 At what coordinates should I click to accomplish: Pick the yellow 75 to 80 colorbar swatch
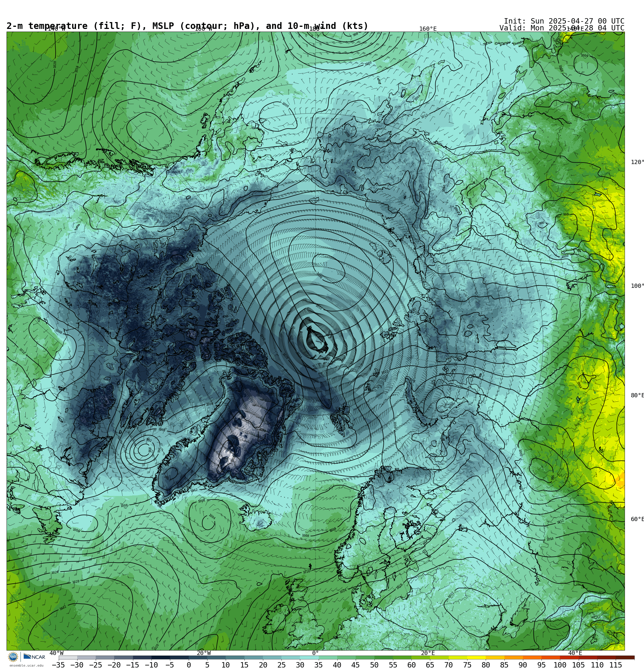476,657
